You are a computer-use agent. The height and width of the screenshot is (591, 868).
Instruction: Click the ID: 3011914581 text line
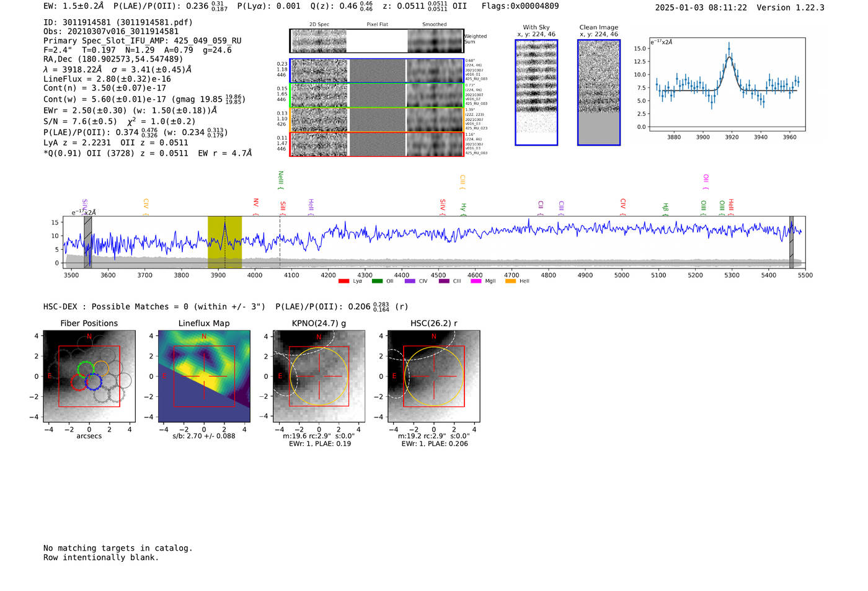[118, 22]
